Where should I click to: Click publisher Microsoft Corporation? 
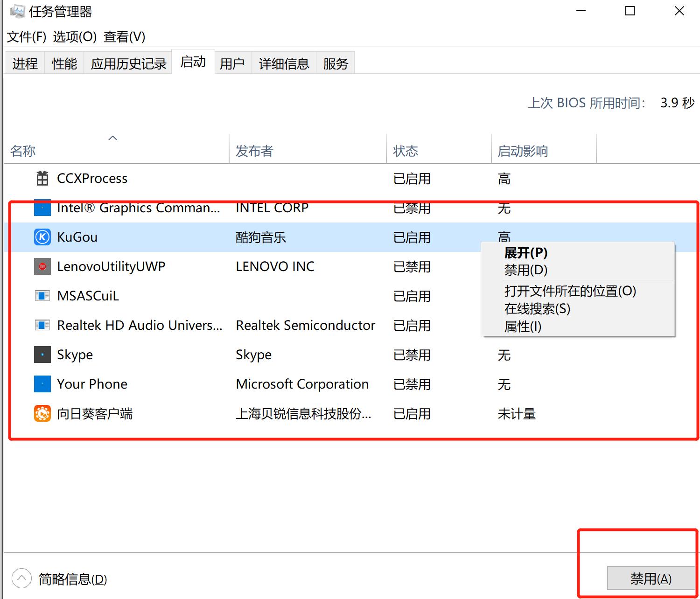(x=302, y=384)
